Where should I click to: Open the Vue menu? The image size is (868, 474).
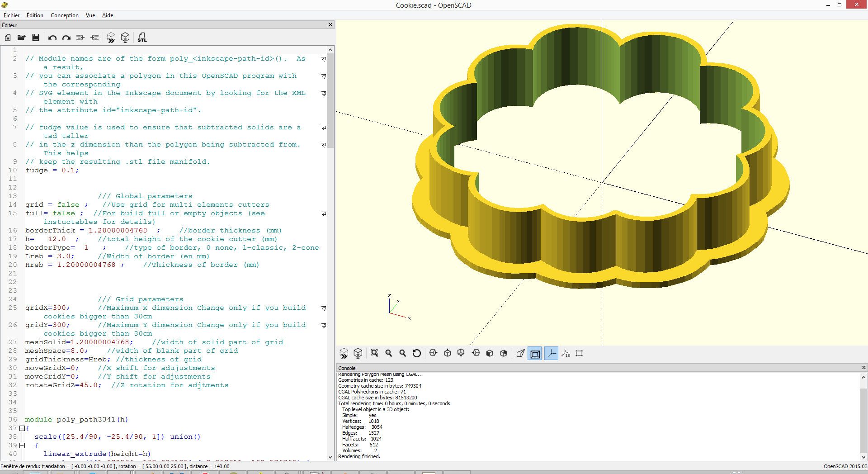[90, 15]
